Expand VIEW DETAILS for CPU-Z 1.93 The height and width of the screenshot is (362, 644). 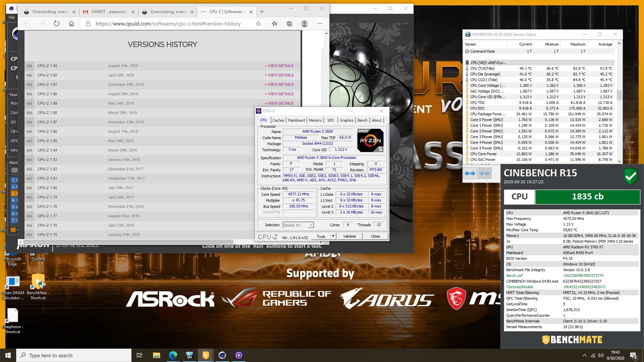click(279, 66)
